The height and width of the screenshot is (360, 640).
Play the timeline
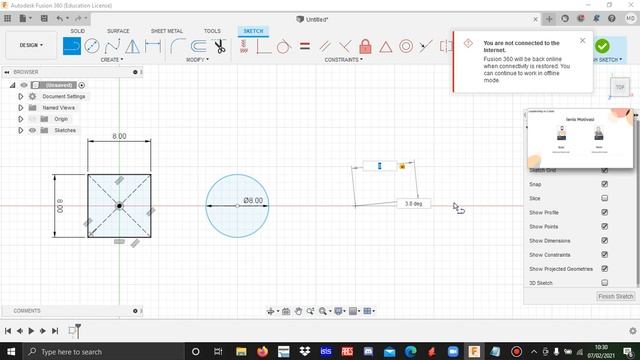pyautogui.click(x=31, y=331)
